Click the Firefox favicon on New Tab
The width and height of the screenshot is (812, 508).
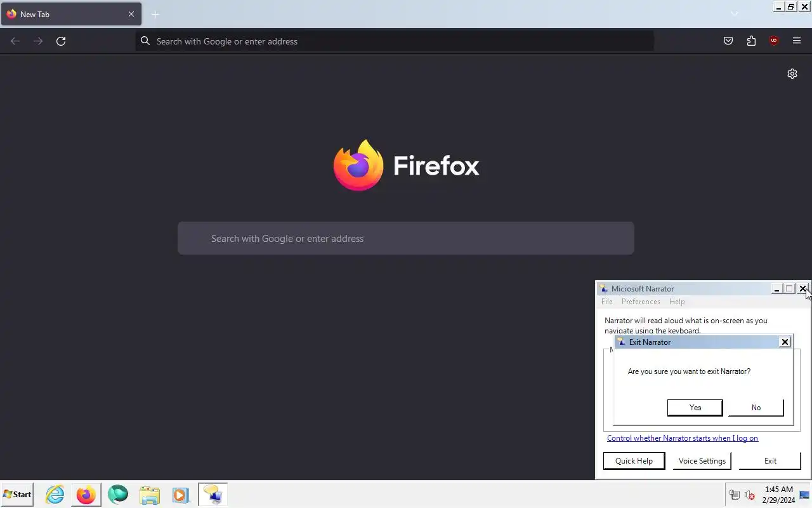(x=11, y=14)
